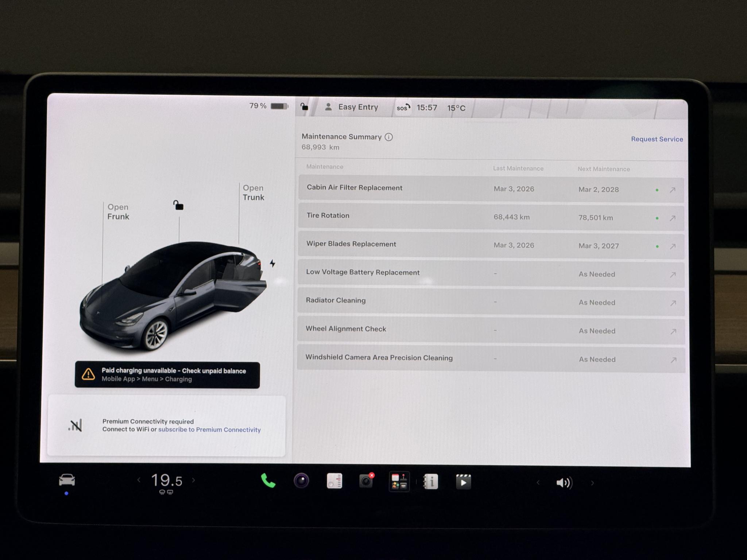
Task: Select Windshield Camera Area Precision Cleaning label
Action: click(379, 358)
